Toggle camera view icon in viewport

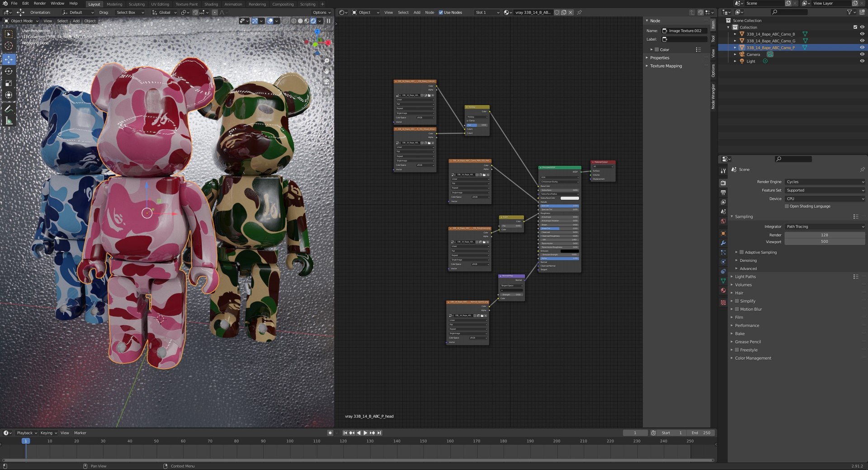point(326,81)
